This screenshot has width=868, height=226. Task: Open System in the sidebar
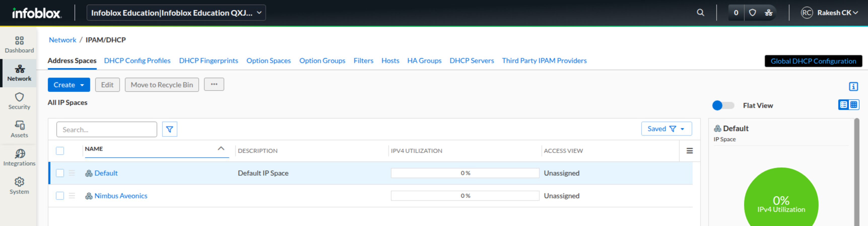click(x=19, y=186)
